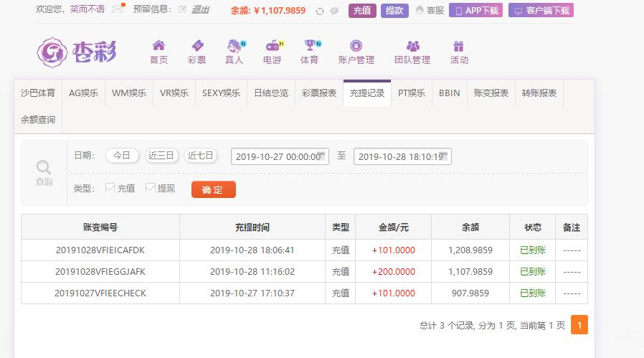The image size is (644, 358).
Task: Click the end date field
Action: coord(402,156)
